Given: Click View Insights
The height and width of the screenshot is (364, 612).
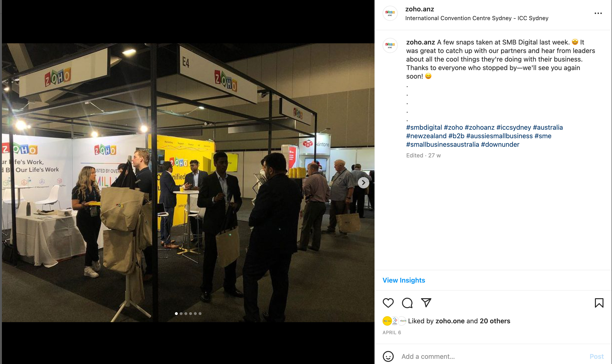Looking at the screenshot, I should (x=404, y=280).
